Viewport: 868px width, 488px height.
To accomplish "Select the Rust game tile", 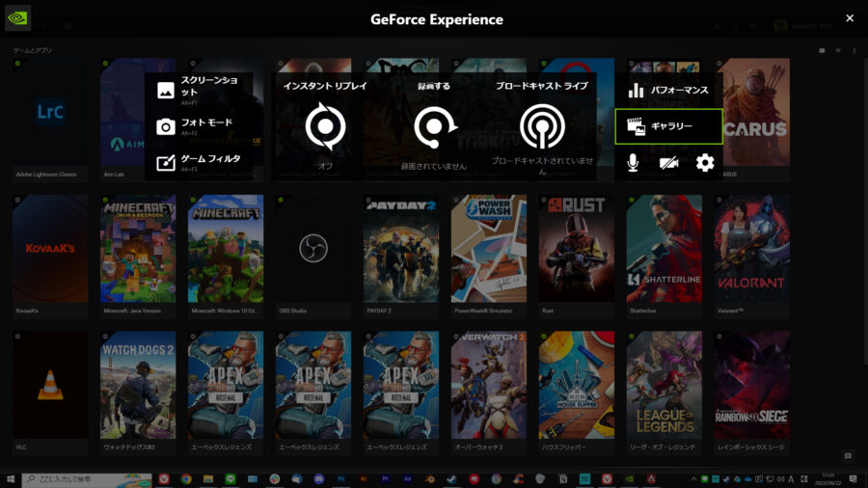I will pos(577,256).
